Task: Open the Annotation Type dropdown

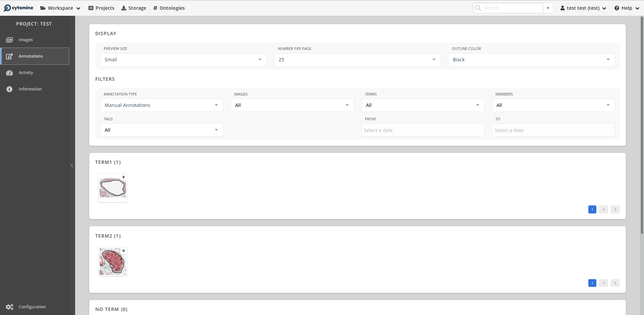Action: (161, 105)
